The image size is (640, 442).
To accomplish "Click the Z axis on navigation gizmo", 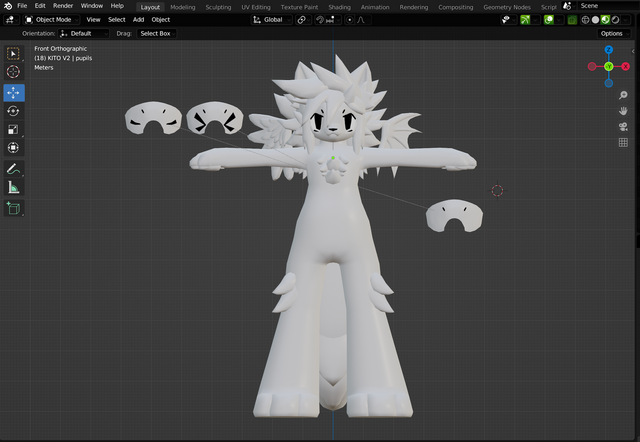I will click(x=609, y=50).
